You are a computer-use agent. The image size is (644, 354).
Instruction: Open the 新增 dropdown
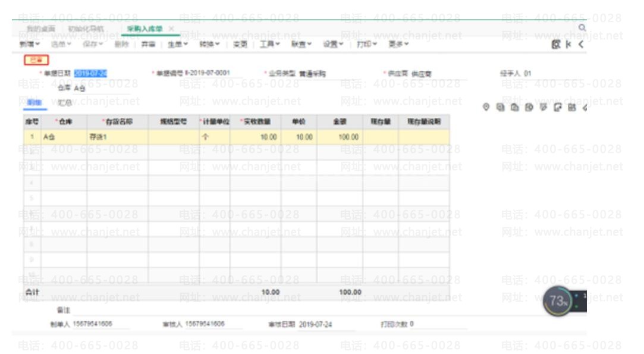pos(30,44)
